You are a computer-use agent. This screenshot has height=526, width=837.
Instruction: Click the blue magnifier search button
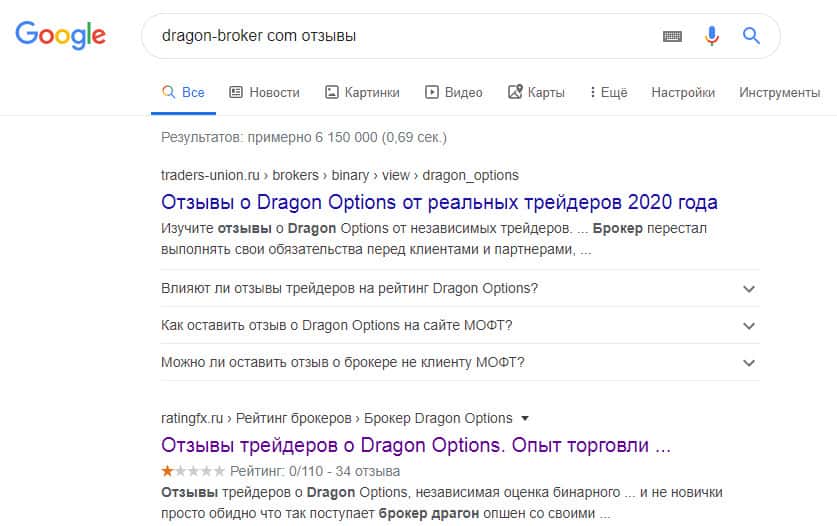coord(751,36)
